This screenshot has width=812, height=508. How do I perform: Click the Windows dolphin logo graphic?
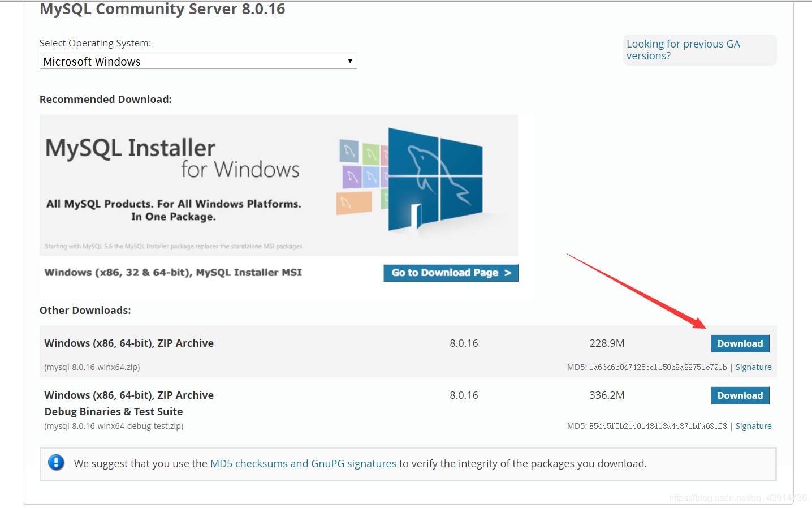point(435,179)
